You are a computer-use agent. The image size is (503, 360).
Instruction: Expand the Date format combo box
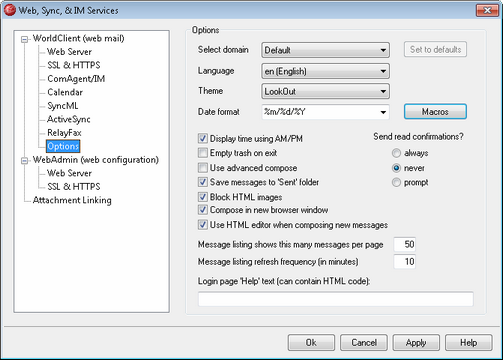coord(383,112)
